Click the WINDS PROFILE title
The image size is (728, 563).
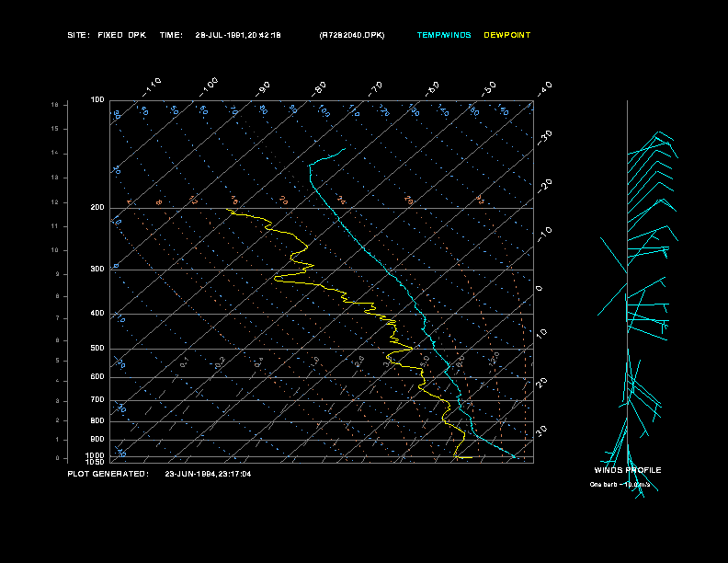point(628,470)
